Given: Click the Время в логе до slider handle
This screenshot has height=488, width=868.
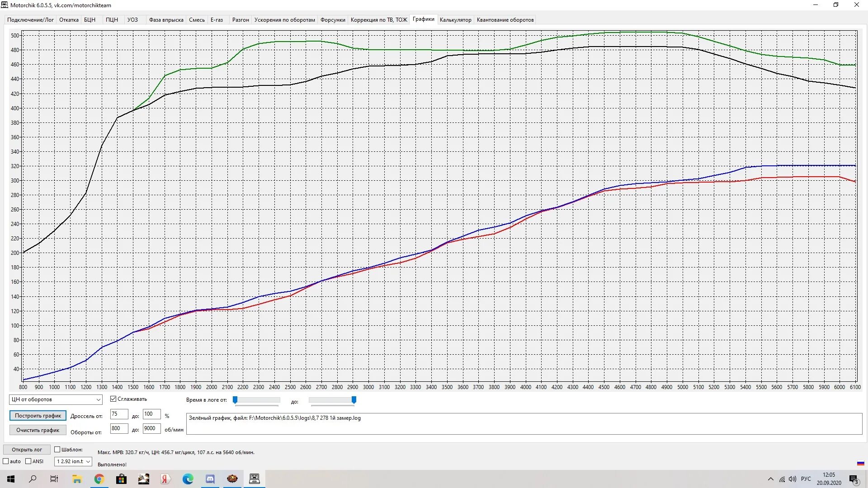Looking at the screenshot, I should pyautogui.click(x=354, y=400).
